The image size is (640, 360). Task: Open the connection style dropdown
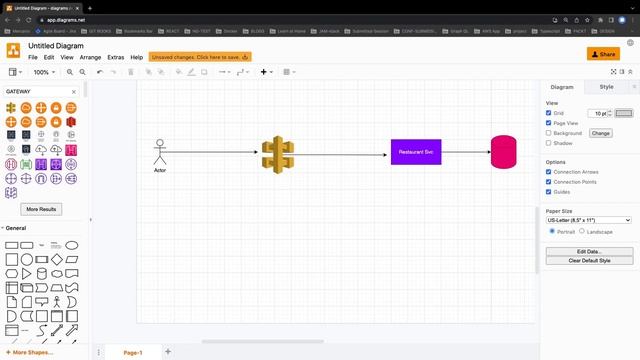click(x=224, y=72)
